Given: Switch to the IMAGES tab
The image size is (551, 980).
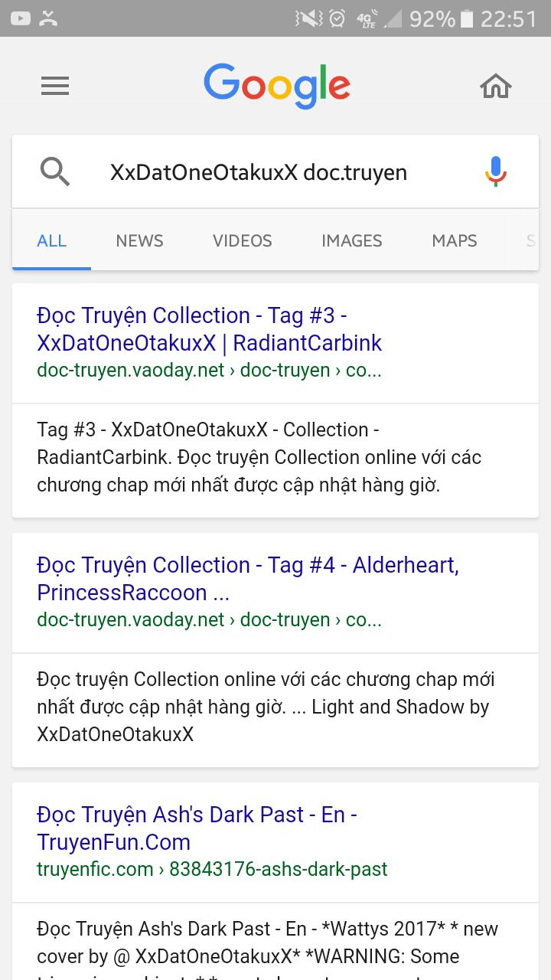Looking at the screenshot, I should pos(352,240).
